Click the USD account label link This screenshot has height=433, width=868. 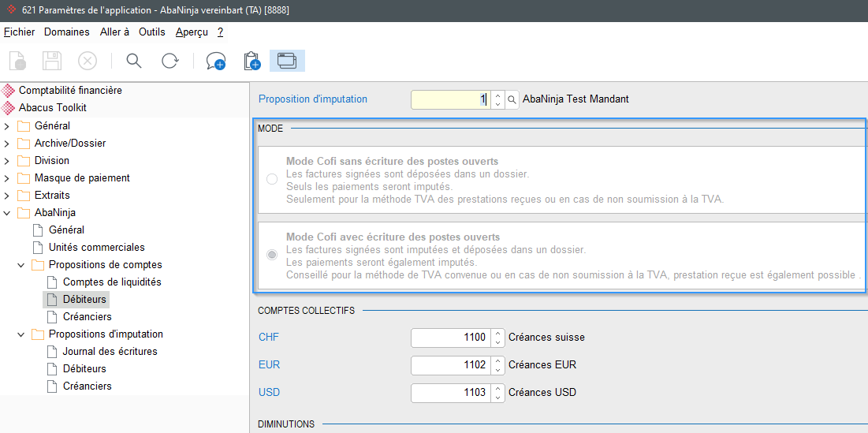tap(269, 393)
